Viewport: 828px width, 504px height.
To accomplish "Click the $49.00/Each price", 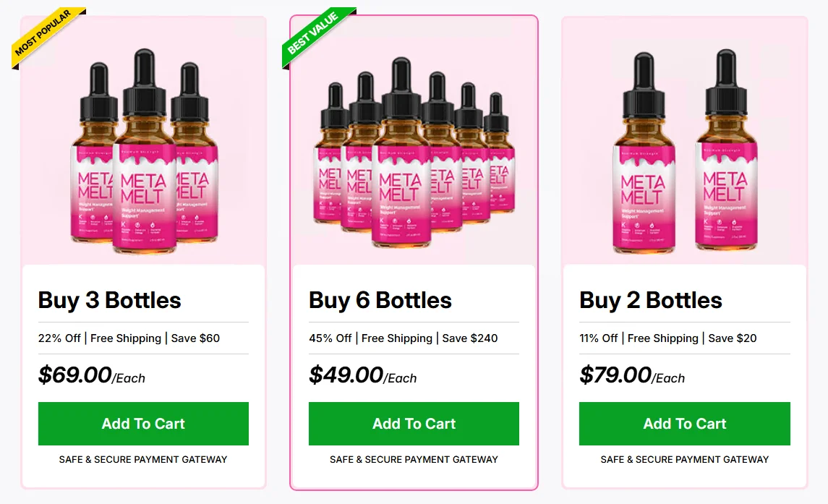I will coord(363,375).
